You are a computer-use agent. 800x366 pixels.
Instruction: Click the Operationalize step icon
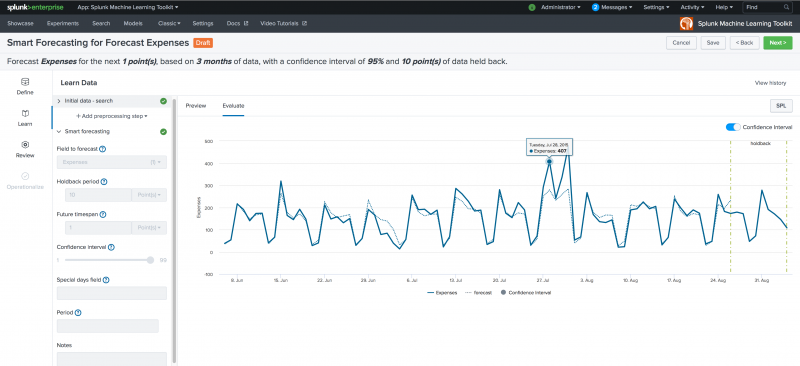click(25, 176)
